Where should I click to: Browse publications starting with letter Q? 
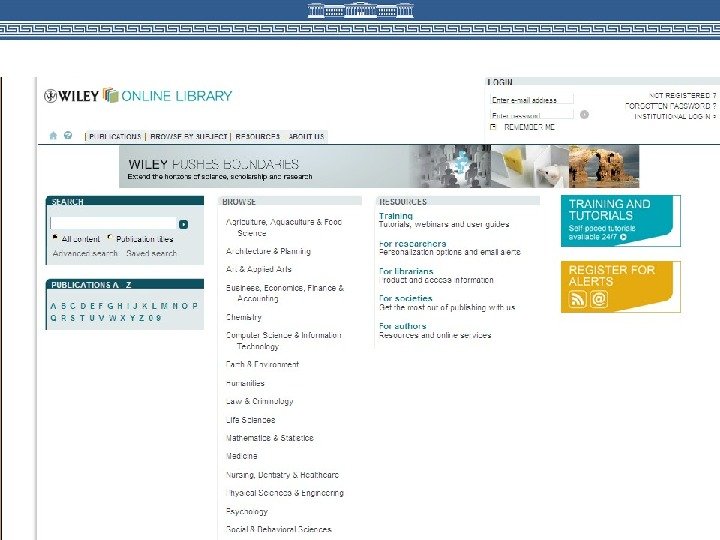pos(53,318)
